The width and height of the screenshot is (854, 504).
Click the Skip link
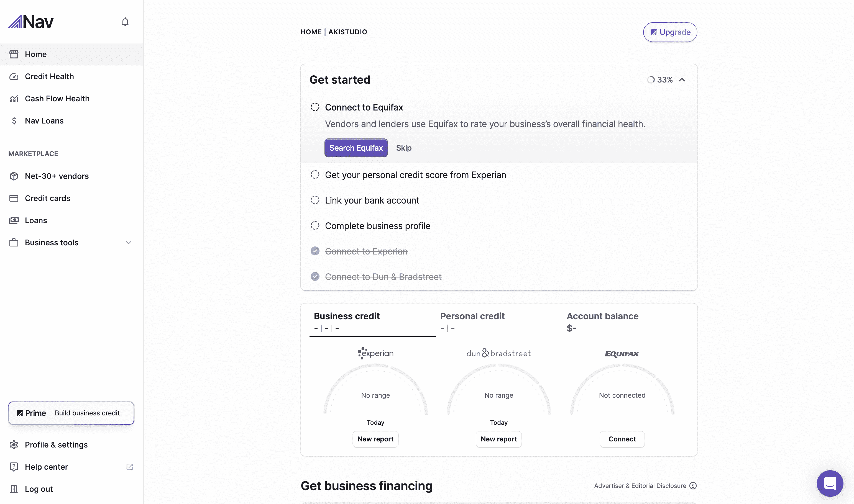point(403,148)
